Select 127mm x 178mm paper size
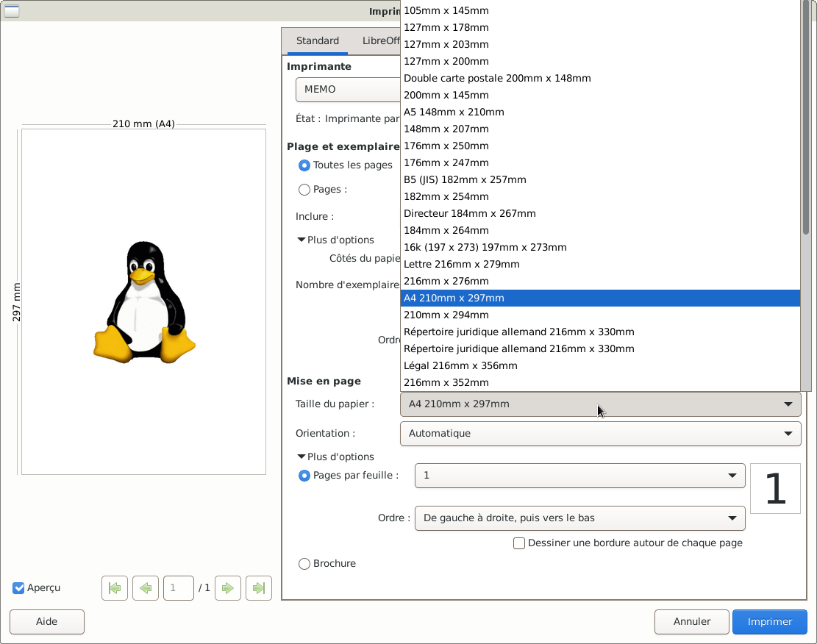This screenshot has width=817, height=644. point(600,28)
